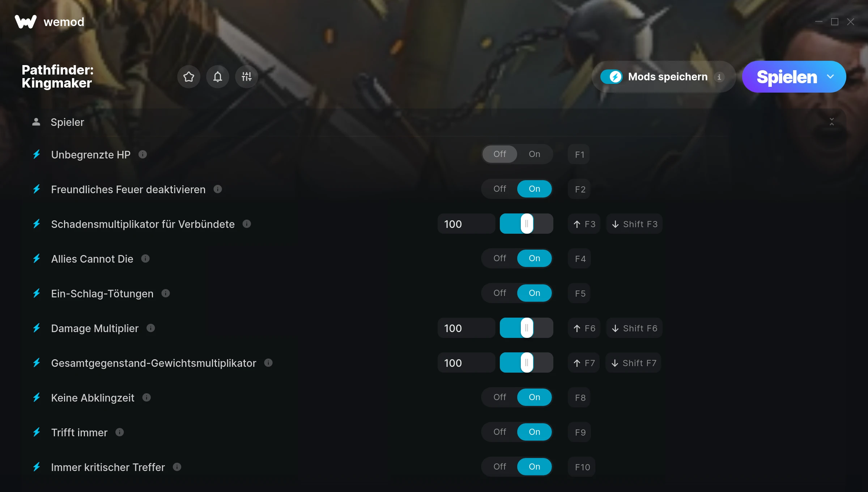This screenshot has width=868, height=492.
Task: Show info for Damage Multiplier
Action: (151, 328)
